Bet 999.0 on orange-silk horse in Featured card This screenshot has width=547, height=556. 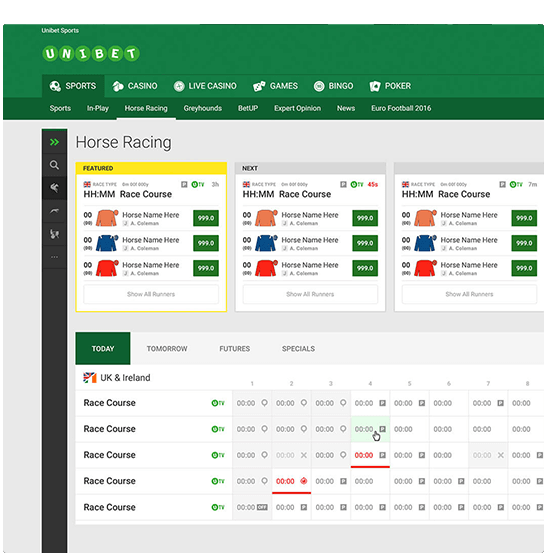206,218
